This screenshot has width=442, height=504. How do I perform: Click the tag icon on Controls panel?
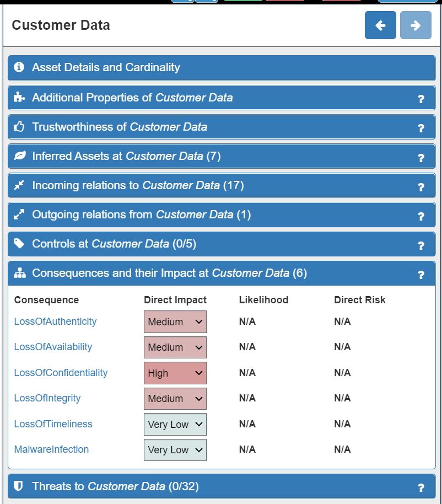[19, 244]
